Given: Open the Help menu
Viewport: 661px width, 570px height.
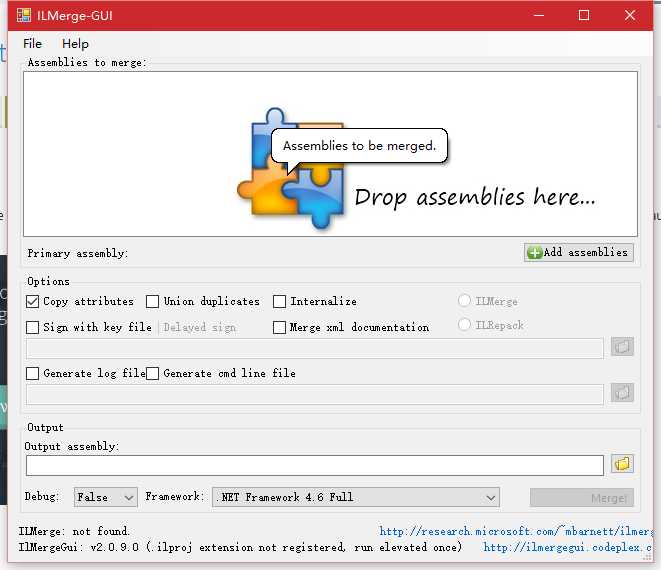Looking at the screenshot, I should 75,44.
